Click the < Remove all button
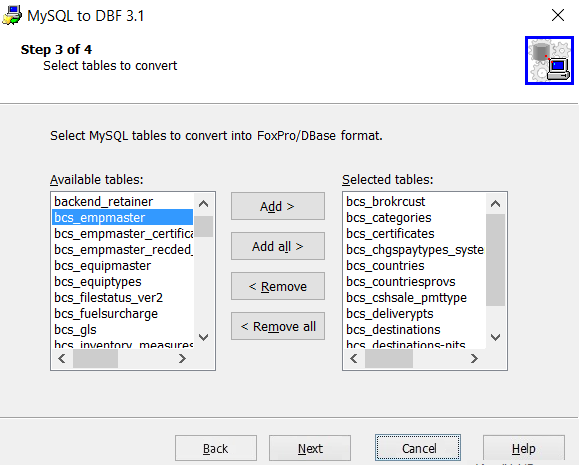 coord(278,326)
